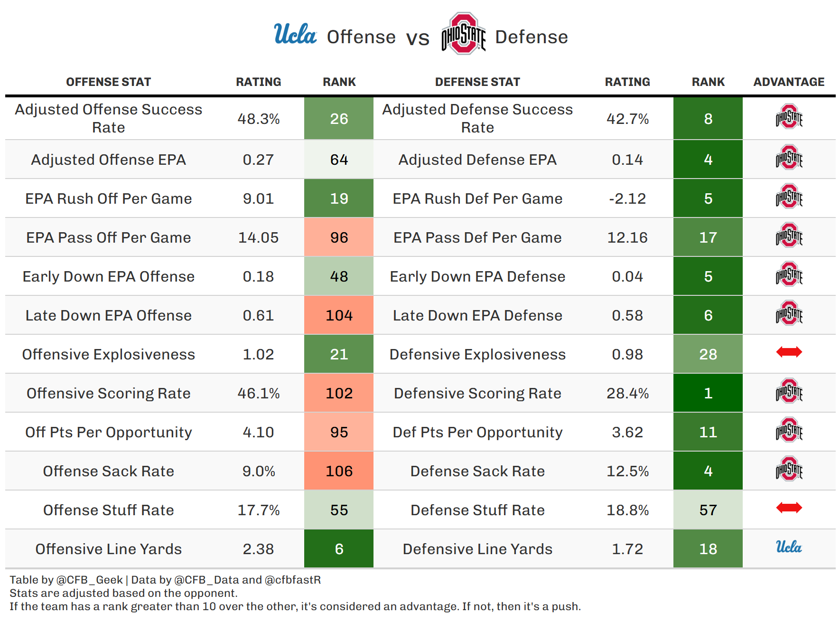Click the dark green rank 1 cell
The image size is (840, 623).
coord(708,393)
